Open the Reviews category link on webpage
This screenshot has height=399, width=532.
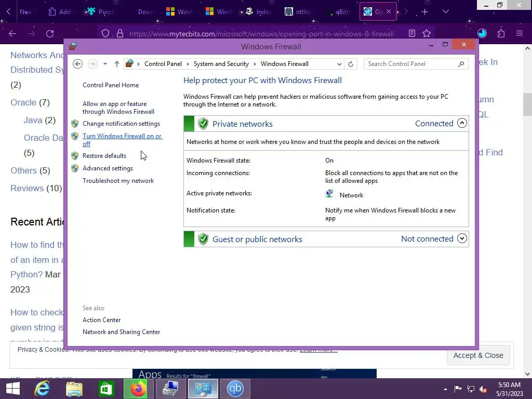click(x=27, y=188)
